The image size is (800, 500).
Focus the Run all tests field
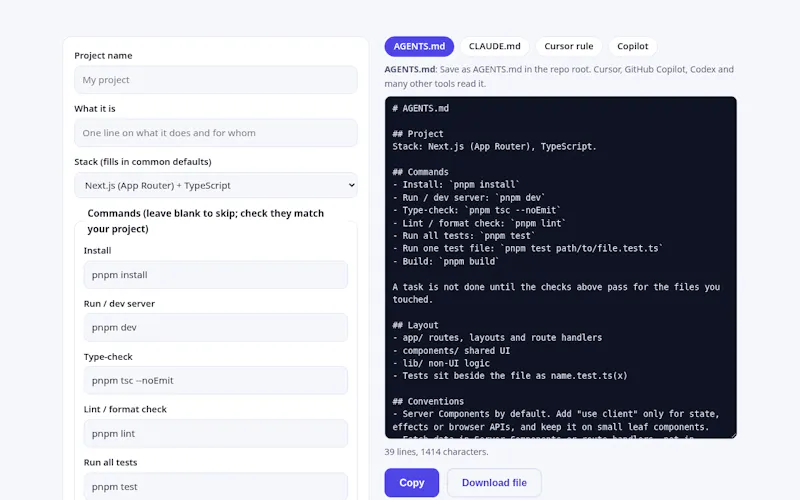[x=216, y=486]
